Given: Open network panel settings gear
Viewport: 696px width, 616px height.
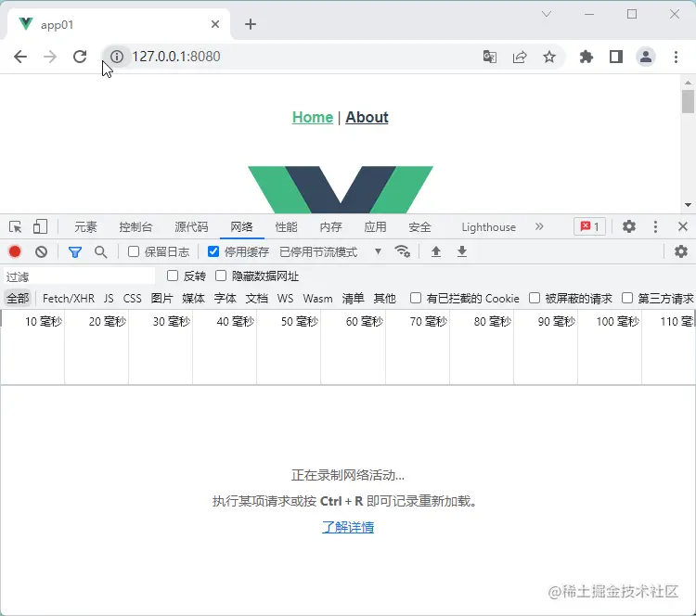Looking at the screenshot, I should pos(681,251).
